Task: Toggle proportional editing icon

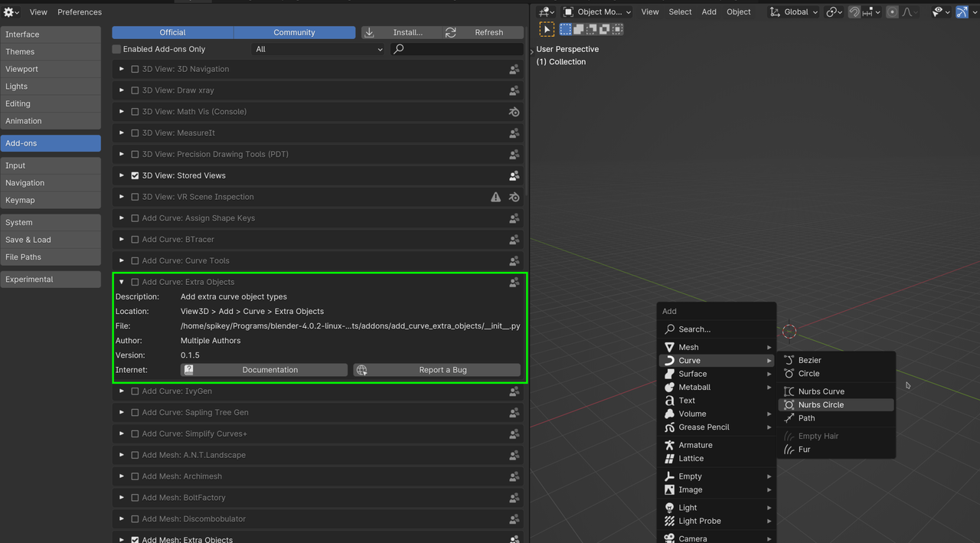Action: 892,12
